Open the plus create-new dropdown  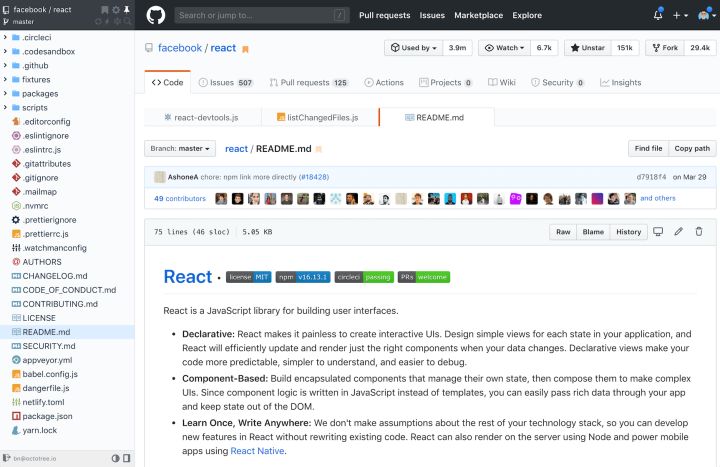(x=680, y=15)
